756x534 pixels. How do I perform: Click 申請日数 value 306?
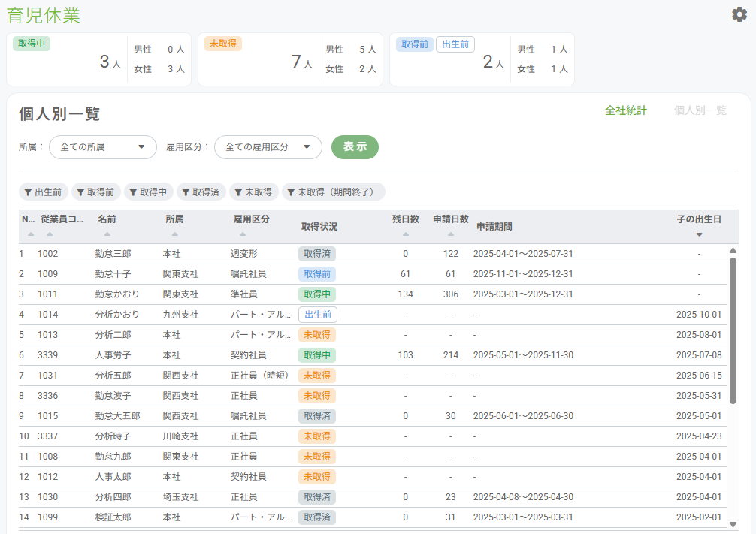tap(451, 294)
